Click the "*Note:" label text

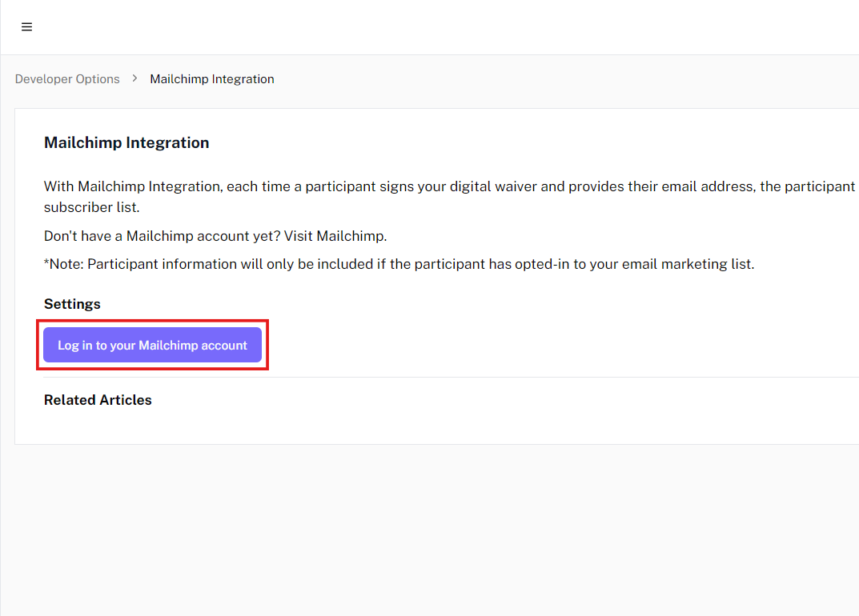pos(64,264)
